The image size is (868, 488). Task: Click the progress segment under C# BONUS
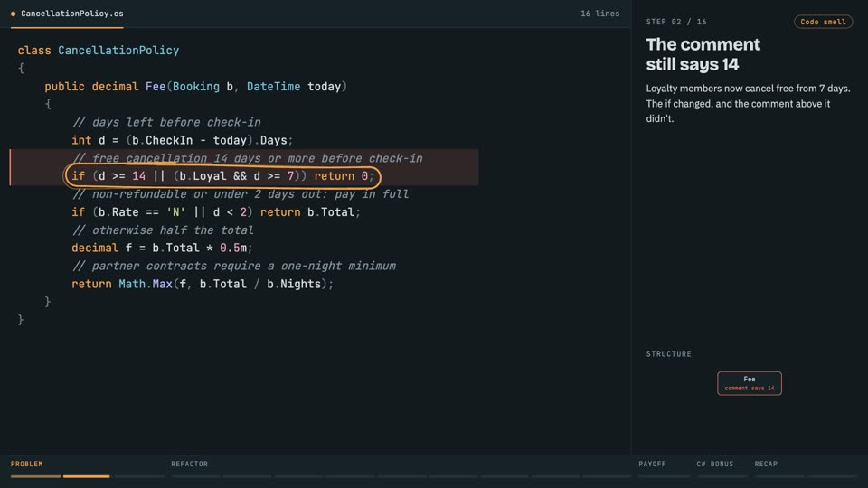pos(722,476)
